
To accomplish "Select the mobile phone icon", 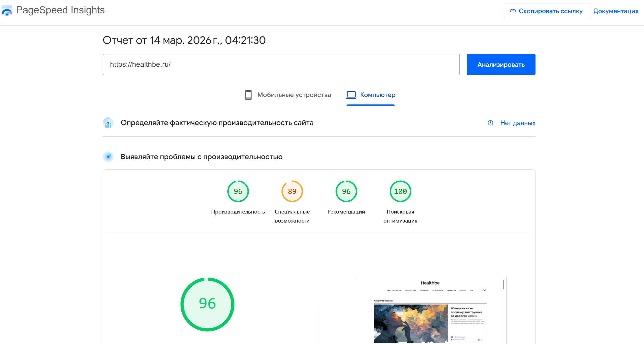I will pos(248,95).
